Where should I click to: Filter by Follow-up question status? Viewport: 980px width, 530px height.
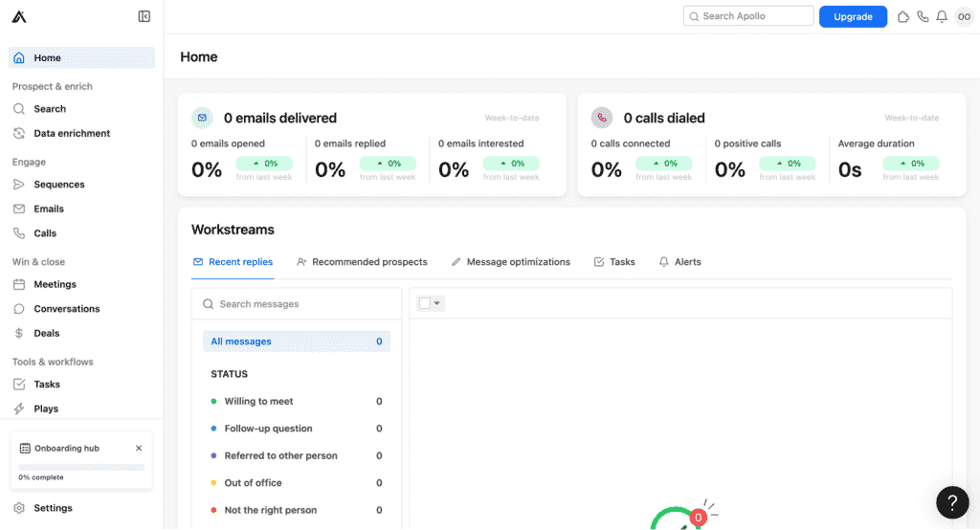pos(297,429)
